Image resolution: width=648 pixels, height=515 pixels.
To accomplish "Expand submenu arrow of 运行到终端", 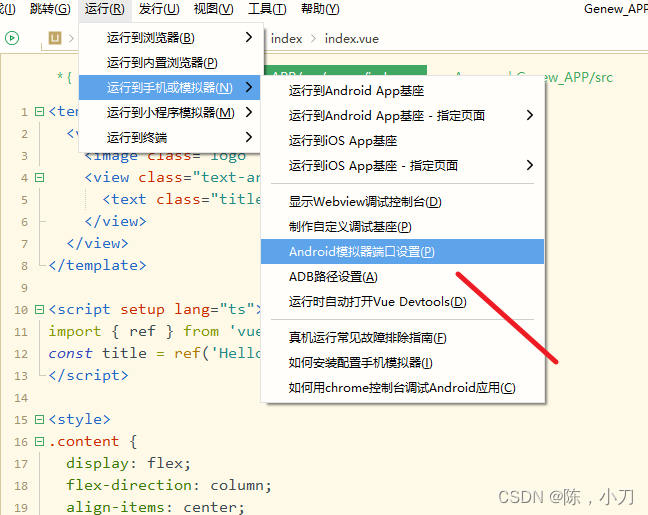I will [x=248, y=137].
